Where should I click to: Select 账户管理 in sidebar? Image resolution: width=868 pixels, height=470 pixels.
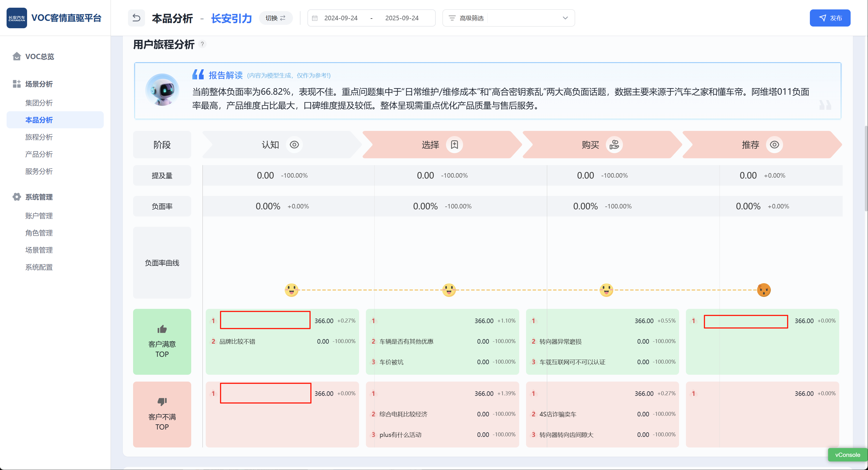[39, 216]
